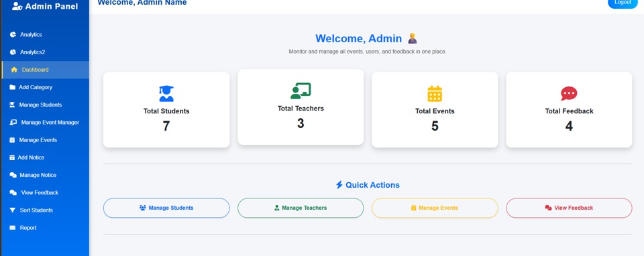The image size is (644, 256).
Task: Open Manage Event Manager in sidebar
Action: 45,122
